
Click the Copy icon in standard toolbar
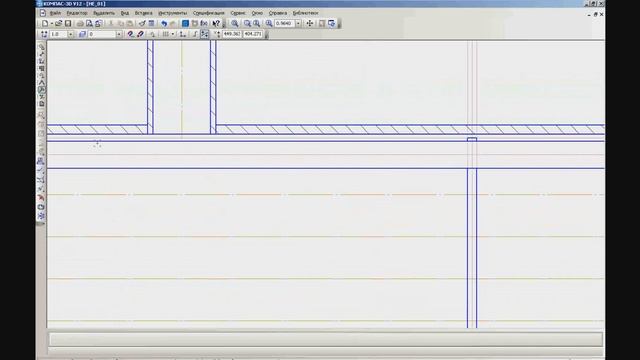pyautogui.click(x=121, y=24)
